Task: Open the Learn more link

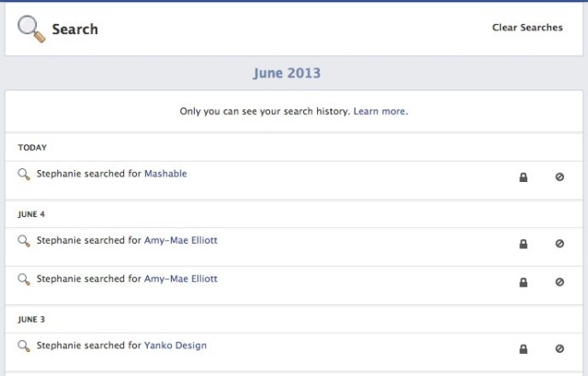Action: point(380,111)
